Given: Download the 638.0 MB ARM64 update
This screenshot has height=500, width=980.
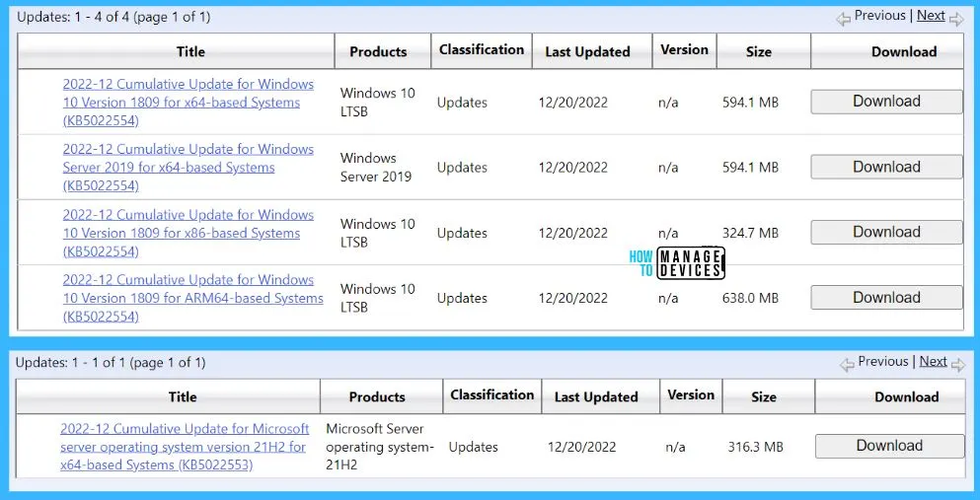Looking at the screenshot, I should [886, 298].
